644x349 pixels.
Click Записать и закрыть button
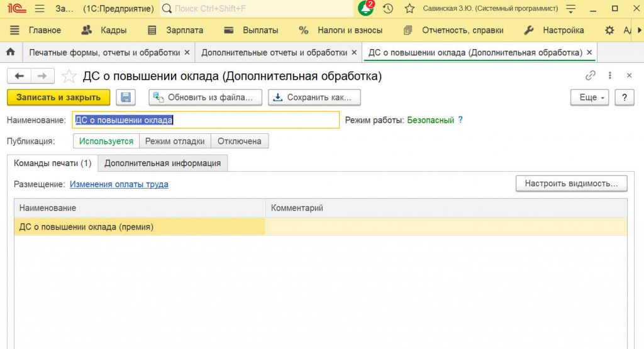point(58,97)
